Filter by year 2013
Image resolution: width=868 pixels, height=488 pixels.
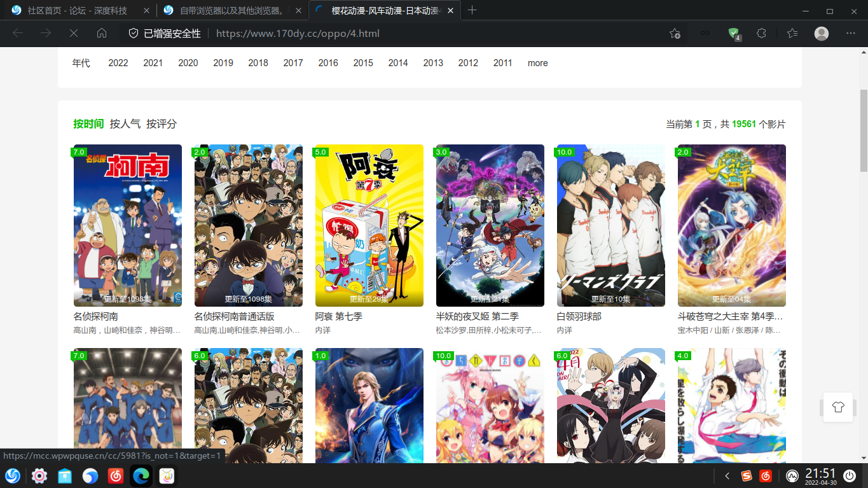tap(433, 63)
